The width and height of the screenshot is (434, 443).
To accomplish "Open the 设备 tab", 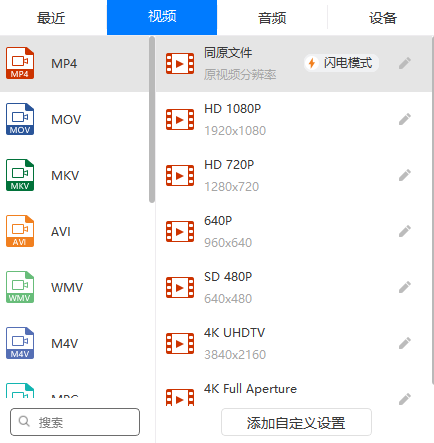I will tap(382, 18).
